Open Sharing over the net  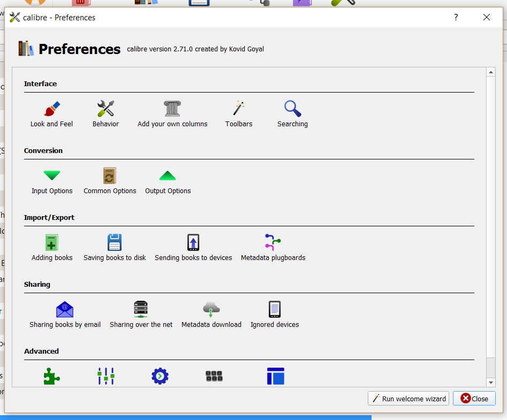click(141, 315)
